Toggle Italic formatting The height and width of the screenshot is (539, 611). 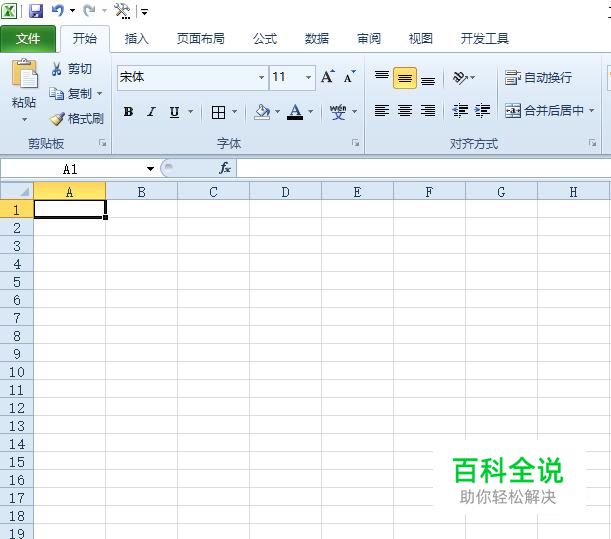coord(151,112)
